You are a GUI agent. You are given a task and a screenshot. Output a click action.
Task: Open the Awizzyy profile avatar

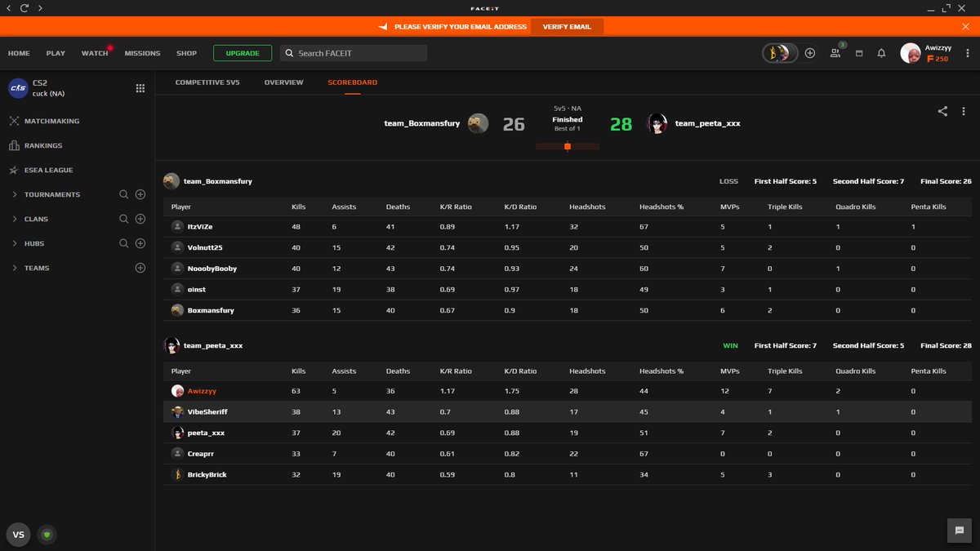coord(911,53)
